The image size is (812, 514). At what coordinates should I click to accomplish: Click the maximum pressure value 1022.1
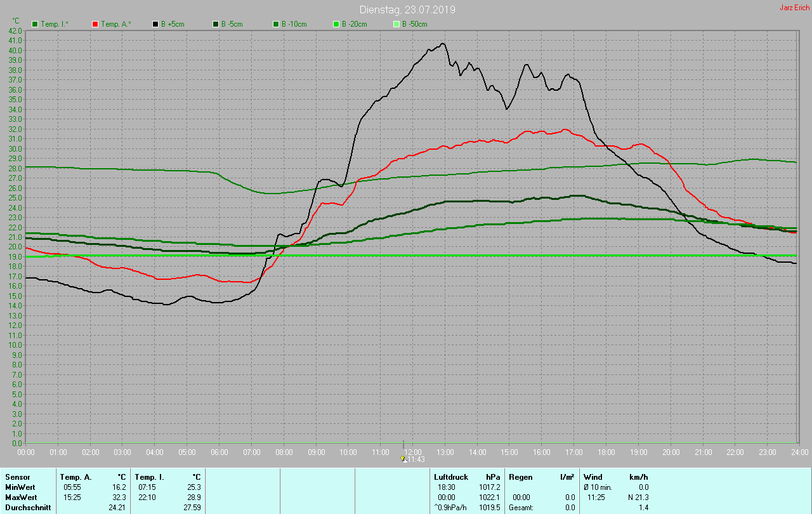489,498
